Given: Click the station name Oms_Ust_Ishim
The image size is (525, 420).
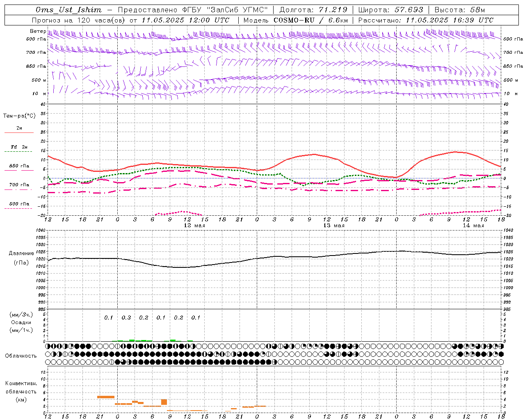Looking at the screenshot, I should click(x=68, y=10).
